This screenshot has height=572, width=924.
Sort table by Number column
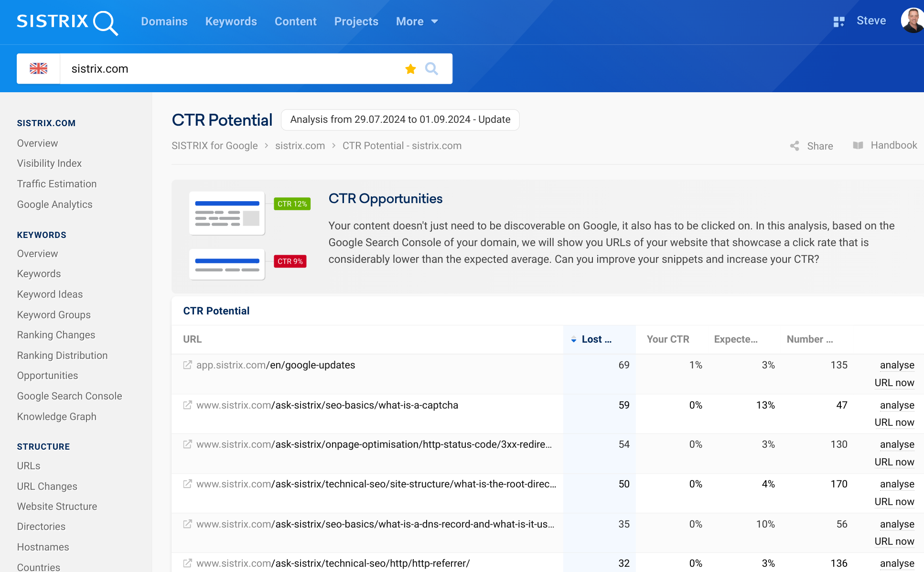click(x=810, y=339)
